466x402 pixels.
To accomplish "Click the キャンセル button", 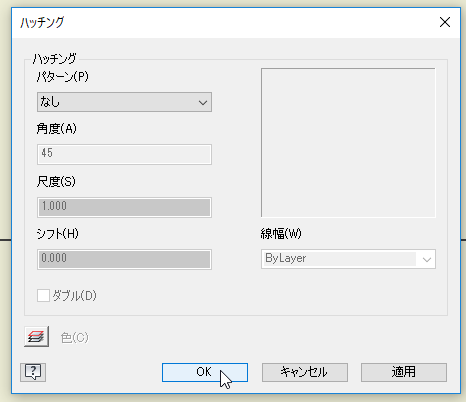I will click(305, 372).
